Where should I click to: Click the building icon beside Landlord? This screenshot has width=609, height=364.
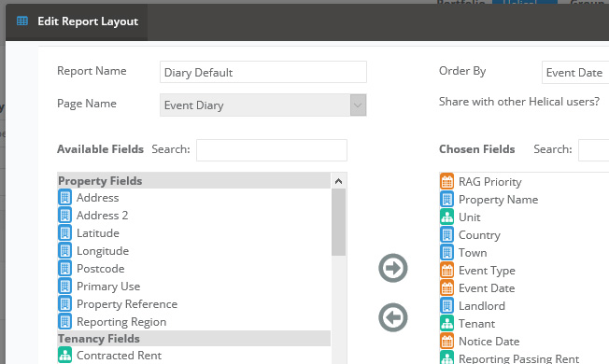click(x=447, y=306)
